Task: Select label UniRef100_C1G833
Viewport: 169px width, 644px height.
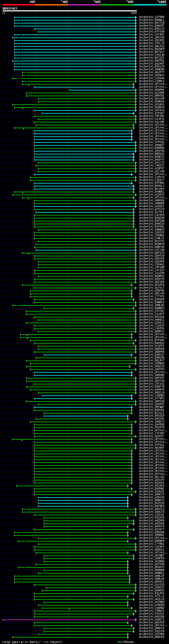Action: pyautogui.click(x=152, y=326)
